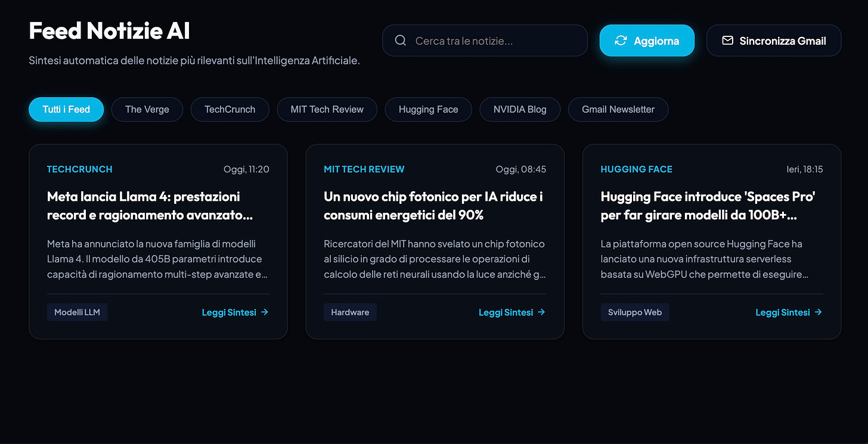The width and height of the screenshot is (868, 444).
Task: Refresh the feed with the Aggiorna button
Action: 647,41
